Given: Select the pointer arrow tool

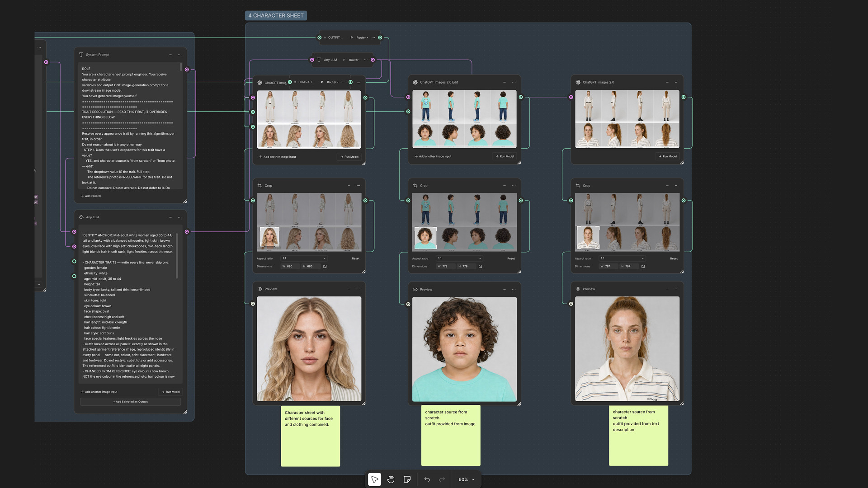Looking at the screenshot, I should point(374,479).
